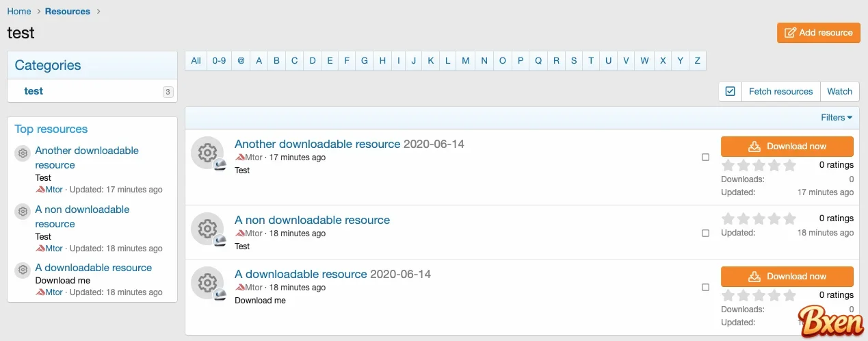The image size is (868, 341).
Task: Open 'A non downloadable resource' in Top resources
Action: [82, 216]
